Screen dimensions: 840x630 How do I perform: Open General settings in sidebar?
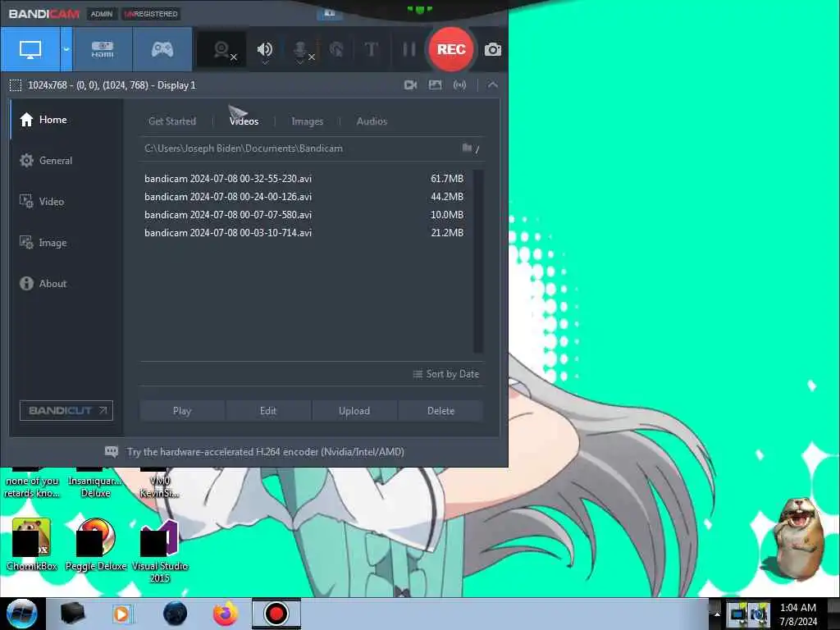pos(46,160)
